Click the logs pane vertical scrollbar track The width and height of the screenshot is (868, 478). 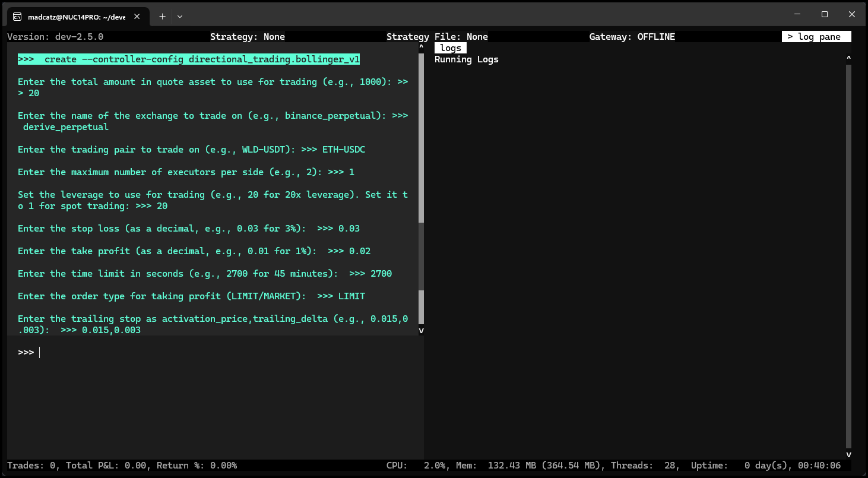click(x=848, y=255)
